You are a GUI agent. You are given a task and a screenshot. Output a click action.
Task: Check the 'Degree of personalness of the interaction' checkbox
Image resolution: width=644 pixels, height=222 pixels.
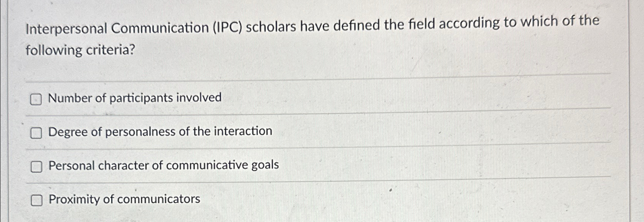[37, 133]
